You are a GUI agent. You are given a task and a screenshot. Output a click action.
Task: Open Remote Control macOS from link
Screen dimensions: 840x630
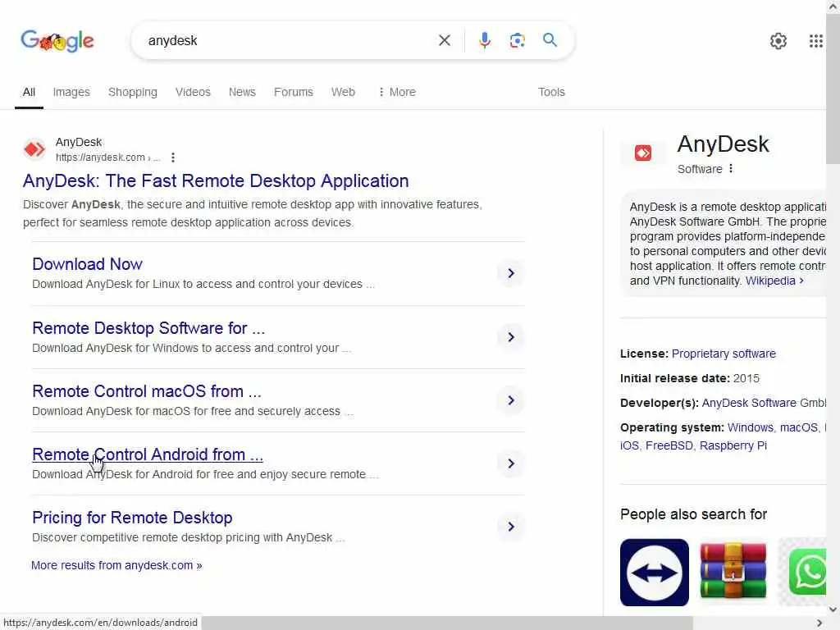(x=147, y=391)
